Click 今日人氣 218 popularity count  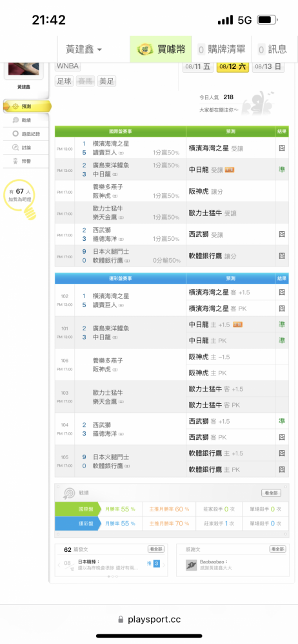[x=216, y=97]
